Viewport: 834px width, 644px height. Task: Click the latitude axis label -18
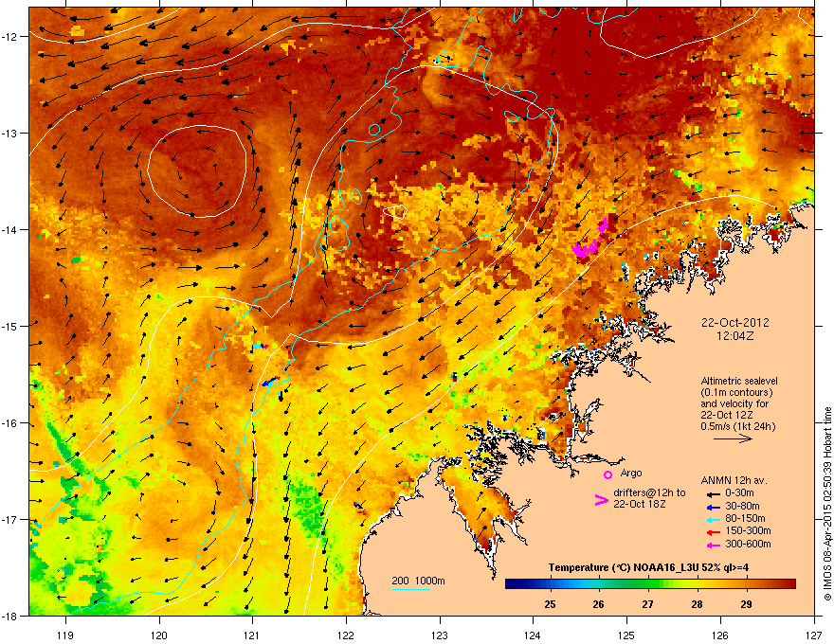click(x=9, y=616)
